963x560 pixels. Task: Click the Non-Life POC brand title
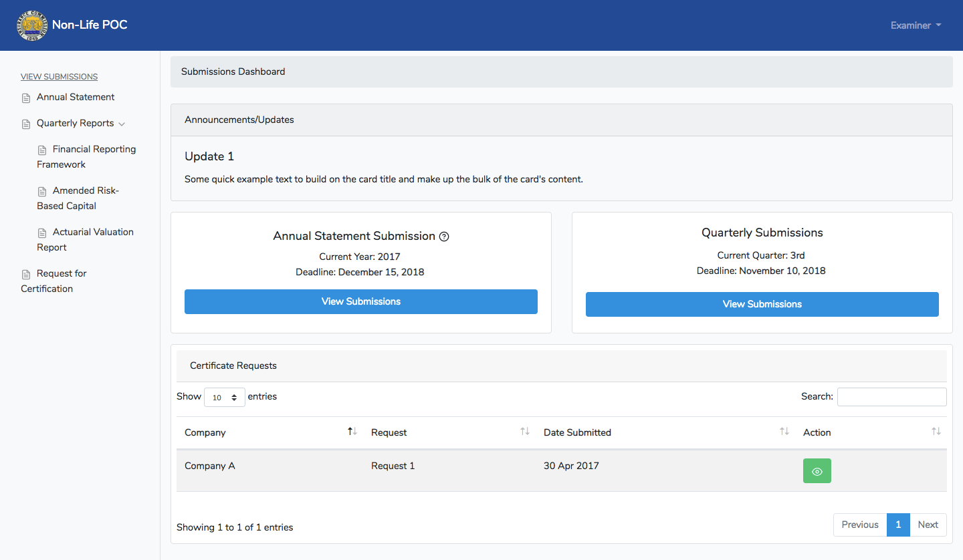(90, 25)
